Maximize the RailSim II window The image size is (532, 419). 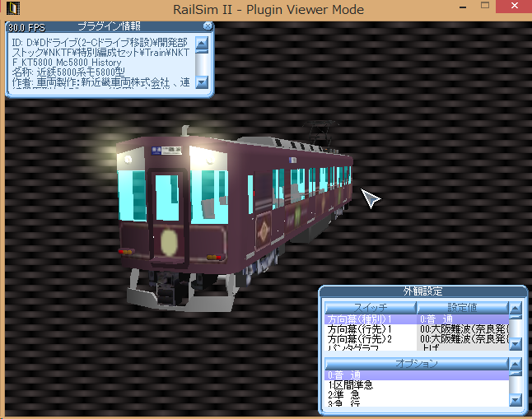[485, 6]
